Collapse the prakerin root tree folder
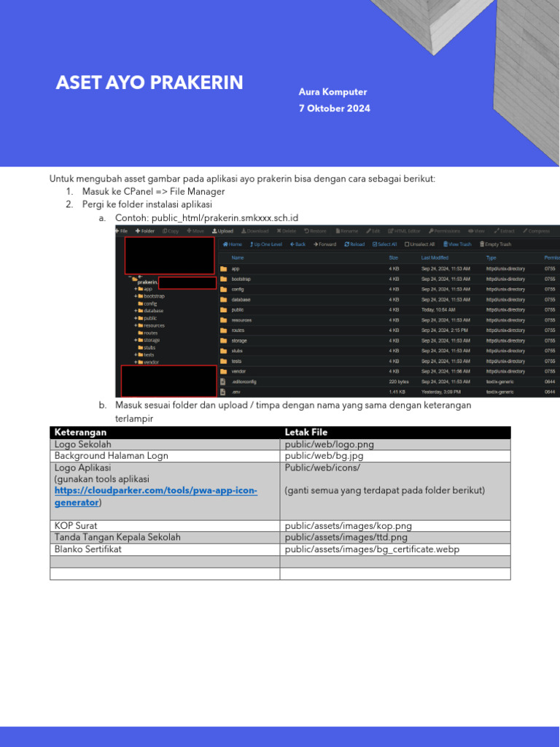The image size is (560, 747). 130,278
